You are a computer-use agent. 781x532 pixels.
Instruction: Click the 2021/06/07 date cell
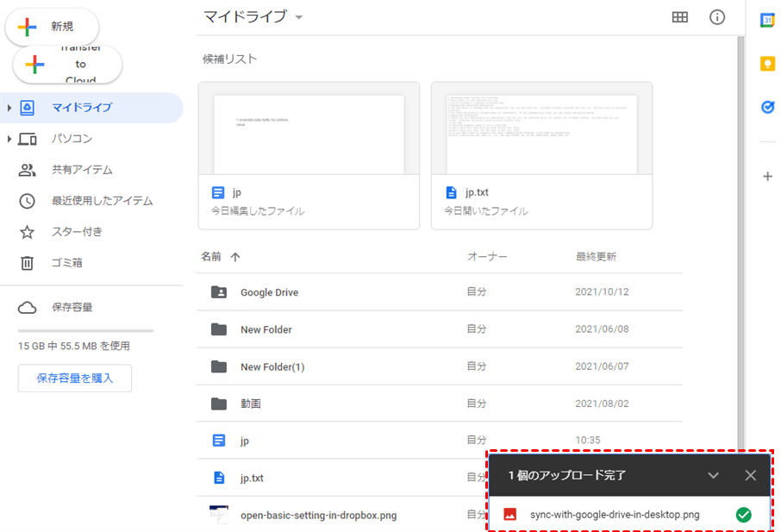602,366
